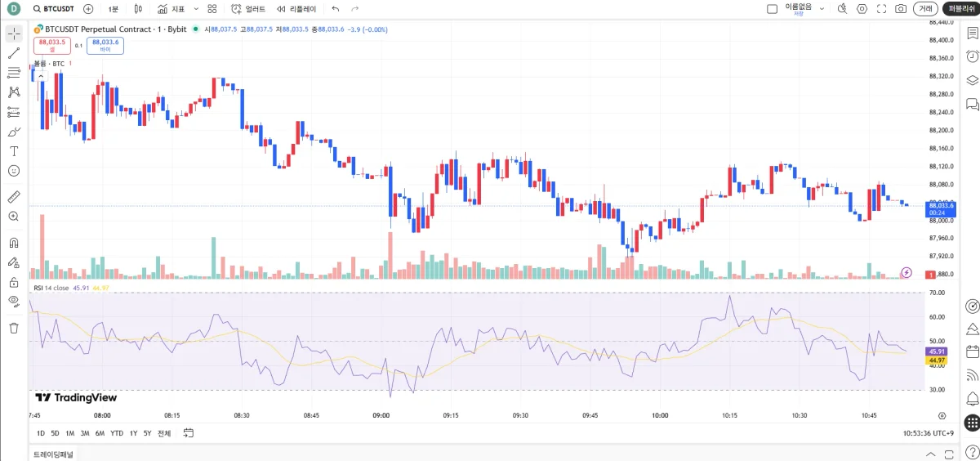The width and height of the screenshot is (980, 461).
Task: Switch to the YTD range tab
Action: click(x=117, y=433)
